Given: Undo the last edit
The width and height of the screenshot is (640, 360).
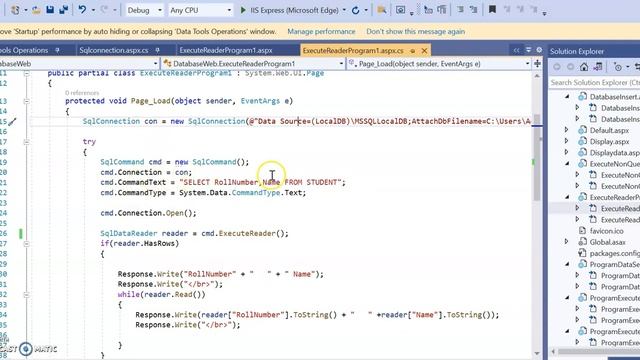Looking at the screenshot, I should click(82, 10).
